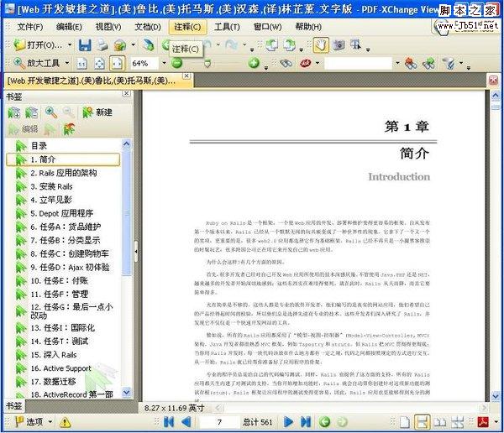Toggle continuous page layout
Screen dimensions: 504x433
pos(422,422)
